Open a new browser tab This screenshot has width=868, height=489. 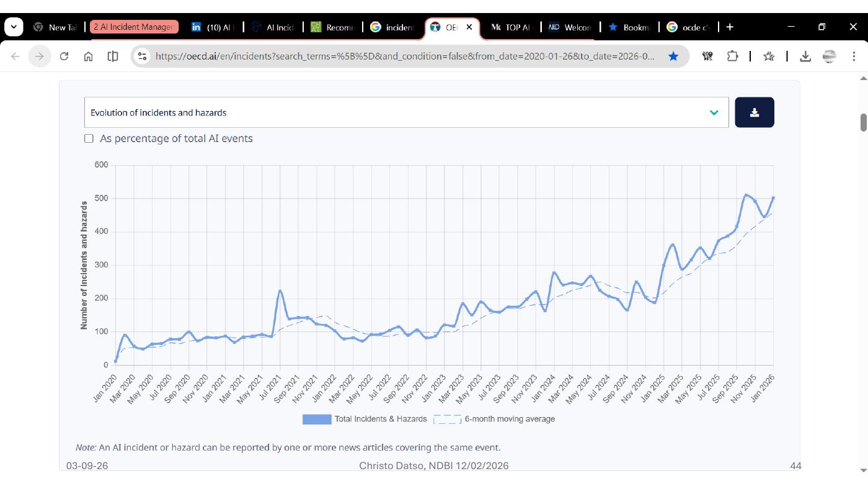(x=730, y=27)
